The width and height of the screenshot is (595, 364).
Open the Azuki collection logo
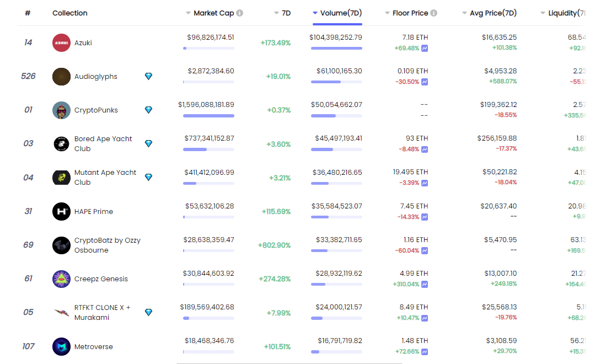[61, 42]
